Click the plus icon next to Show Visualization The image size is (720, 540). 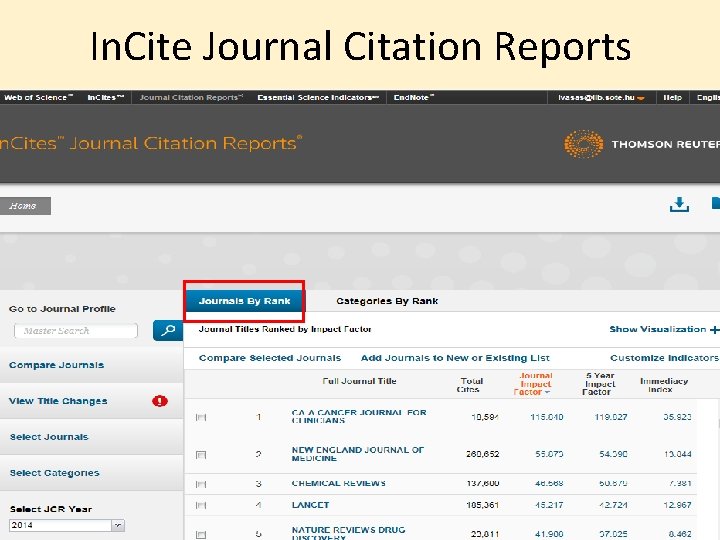714,330
